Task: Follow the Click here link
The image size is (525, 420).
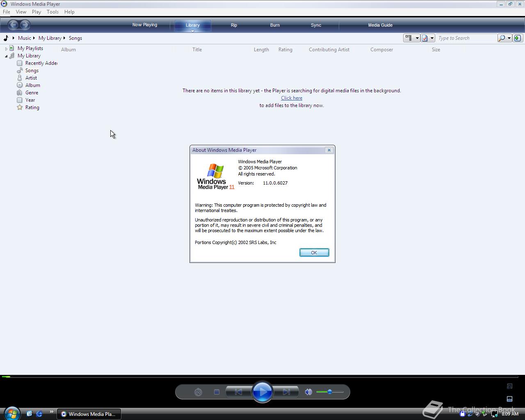Action: (292, 98)
